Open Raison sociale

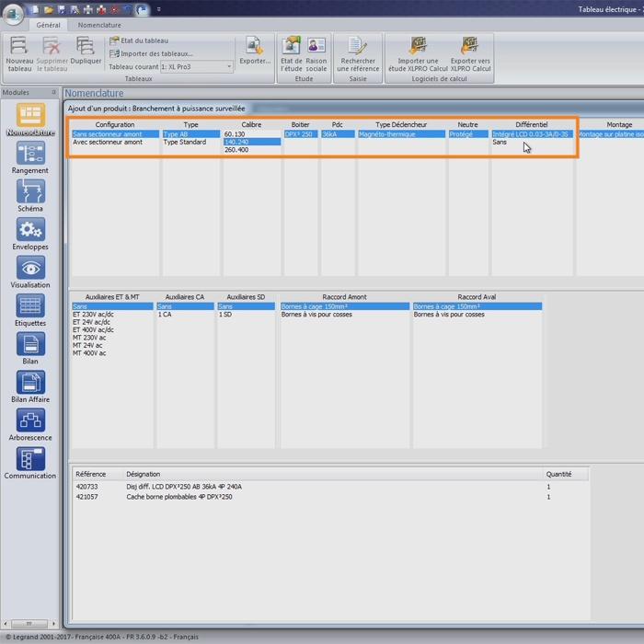tap(316, 54)
